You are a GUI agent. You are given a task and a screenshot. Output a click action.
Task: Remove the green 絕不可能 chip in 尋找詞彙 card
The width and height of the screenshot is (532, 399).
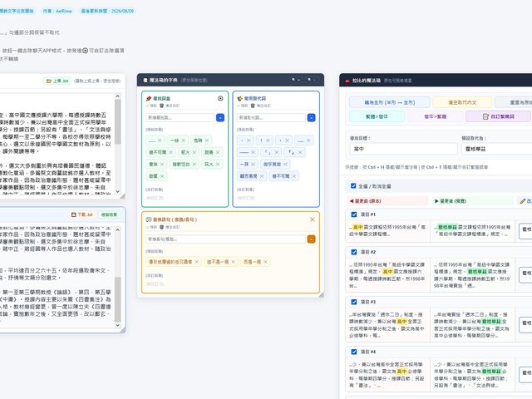(x=171, y=152)
